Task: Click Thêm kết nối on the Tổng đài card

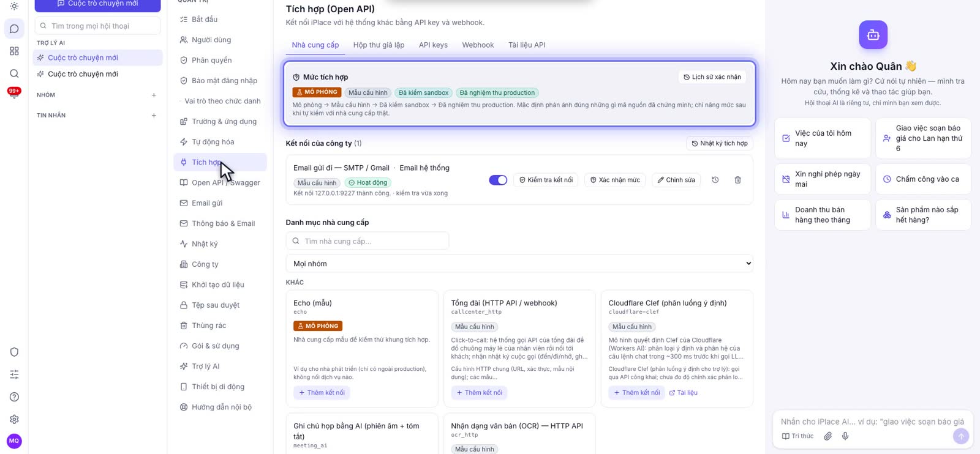Action: pos(479,393)
